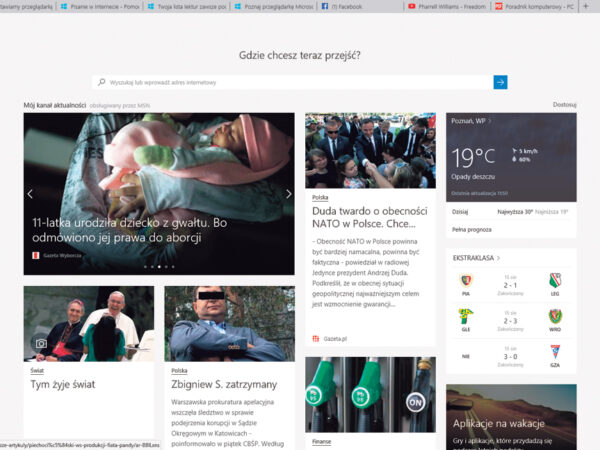Switch to Twoja lista lektur tab
The width and height of the screenshot is (600, 450).
[x=185, y=6]
